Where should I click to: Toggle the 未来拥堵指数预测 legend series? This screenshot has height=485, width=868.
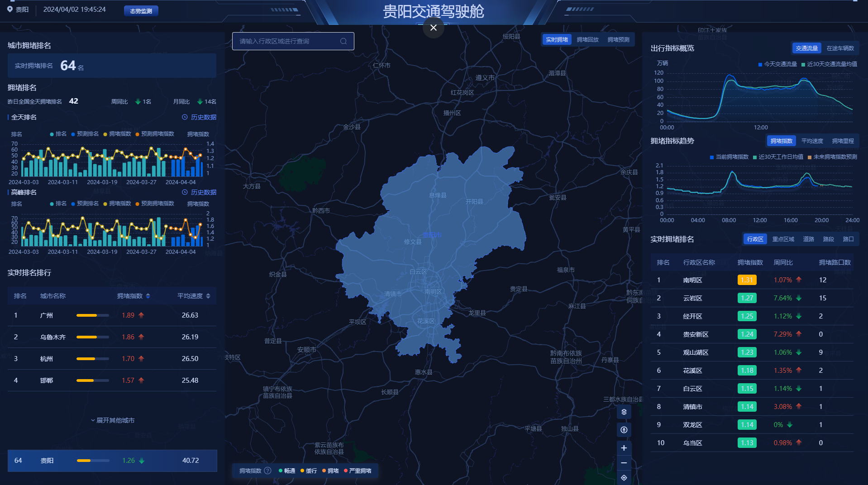pos(832,157)
